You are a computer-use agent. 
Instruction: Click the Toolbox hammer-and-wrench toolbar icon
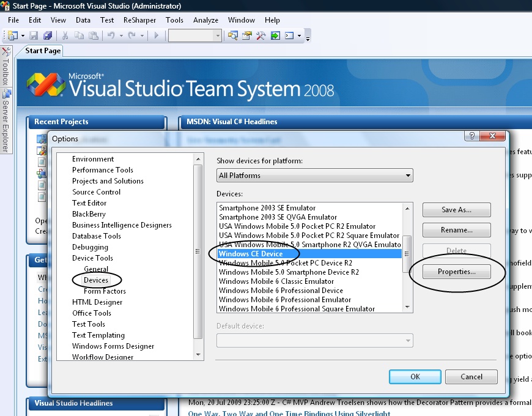[x=261, y=35]
